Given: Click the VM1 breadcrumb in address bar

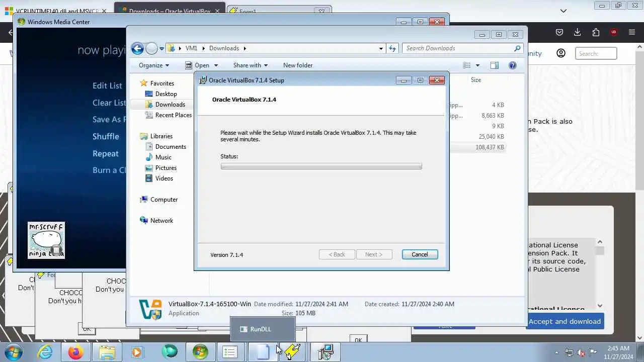Looking at the screenshot, I should [191, 48].
